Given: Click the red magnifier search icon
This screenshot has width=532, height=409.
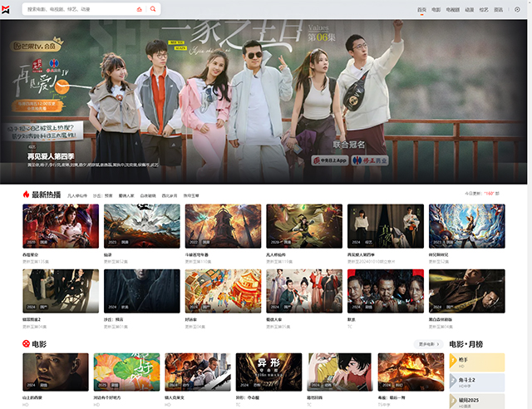Looking at the screenshot, I should point(153,9).
